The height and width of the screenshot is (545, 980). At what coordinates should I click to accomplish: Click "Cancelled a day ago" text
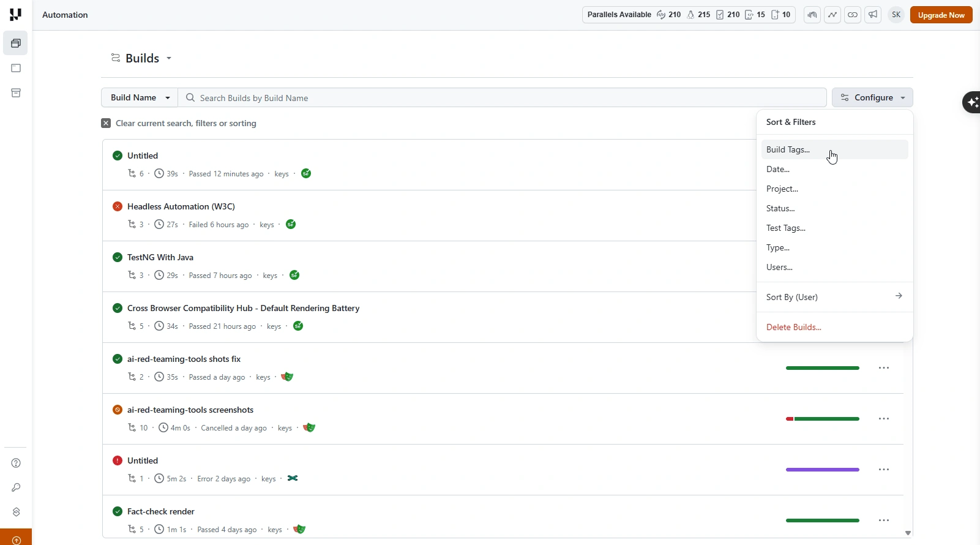click(x=234, y=428)
